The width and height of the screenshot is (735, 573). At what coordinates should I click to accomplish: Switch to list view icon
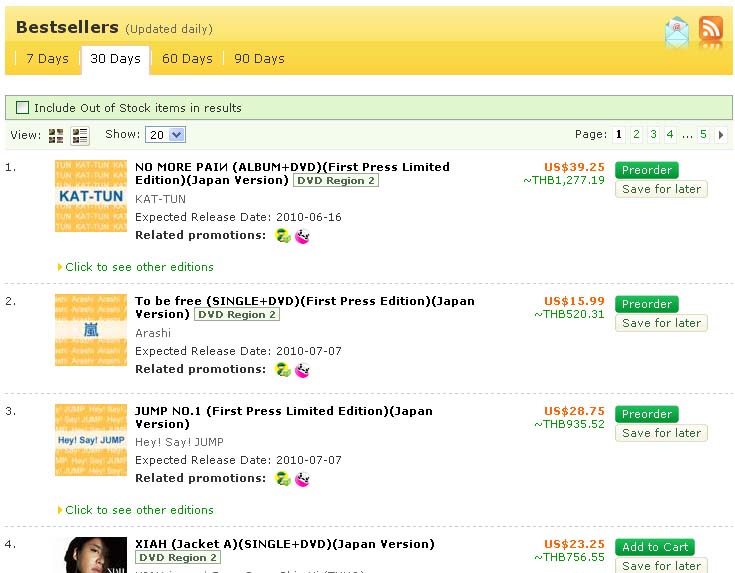[x=80, y=136]
